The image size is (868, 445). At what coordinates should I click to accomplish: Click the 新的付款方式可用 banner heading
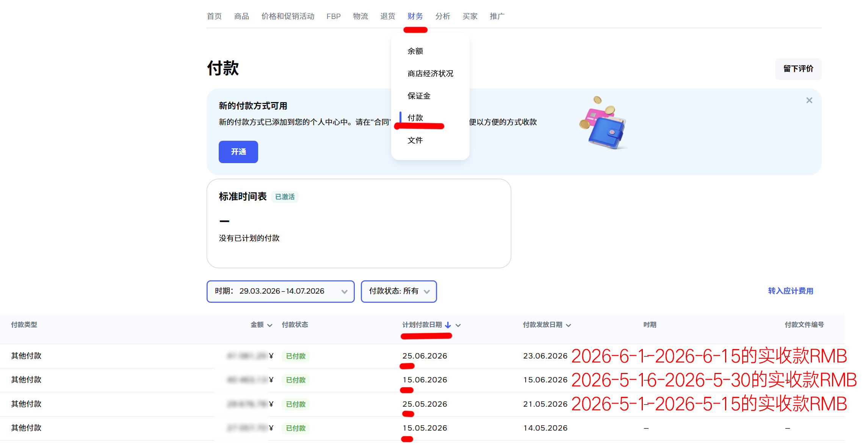[253, 106]
